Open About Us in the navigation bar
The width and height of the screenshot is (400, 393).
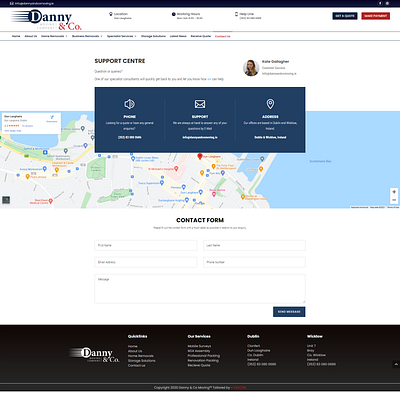[x=31, y=36]
